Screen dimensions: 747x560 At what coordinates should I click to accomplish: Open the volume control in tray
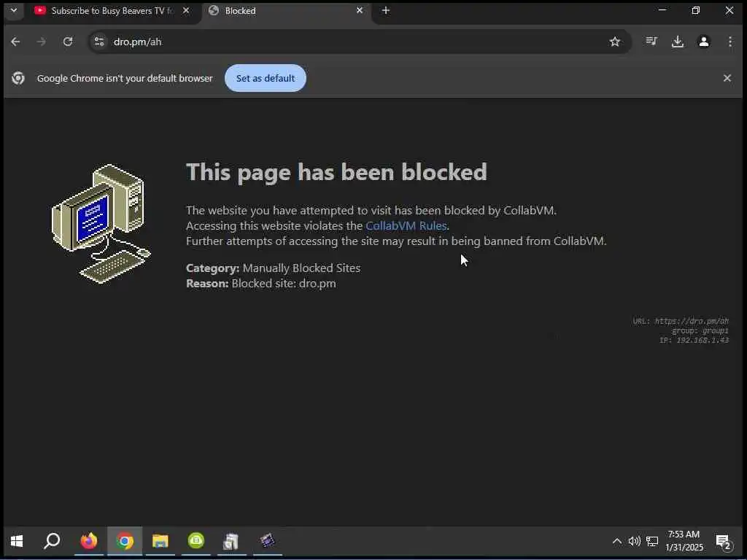[x=634, y=542]
